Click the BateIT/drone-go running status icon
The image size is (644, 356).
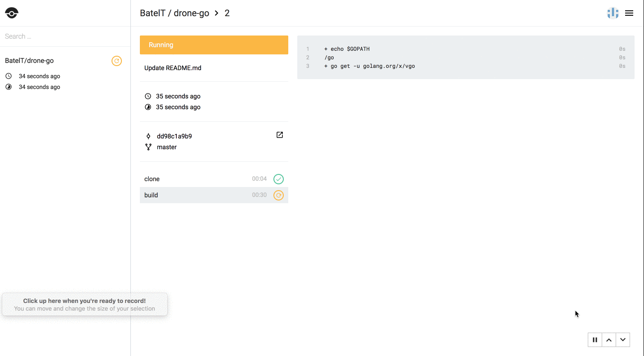click(x=116, y=61)
